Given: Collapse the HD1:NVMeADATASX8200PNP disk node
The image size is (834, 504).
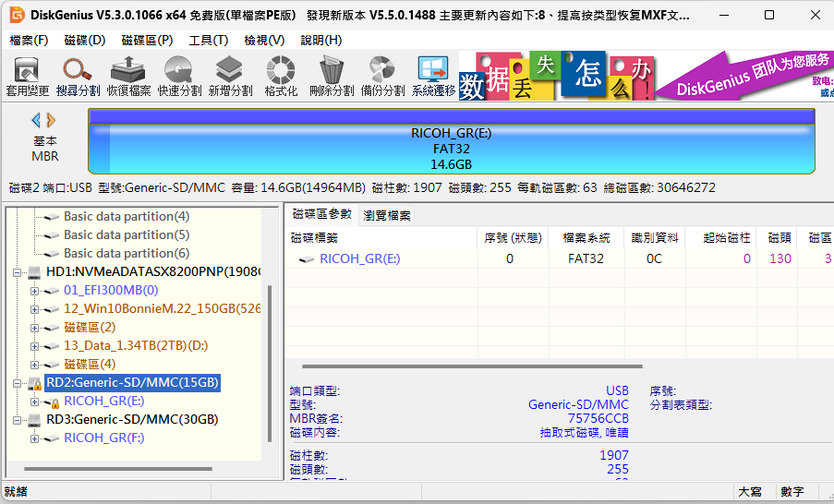Looking at the screenshot, I should click(17, 272).
